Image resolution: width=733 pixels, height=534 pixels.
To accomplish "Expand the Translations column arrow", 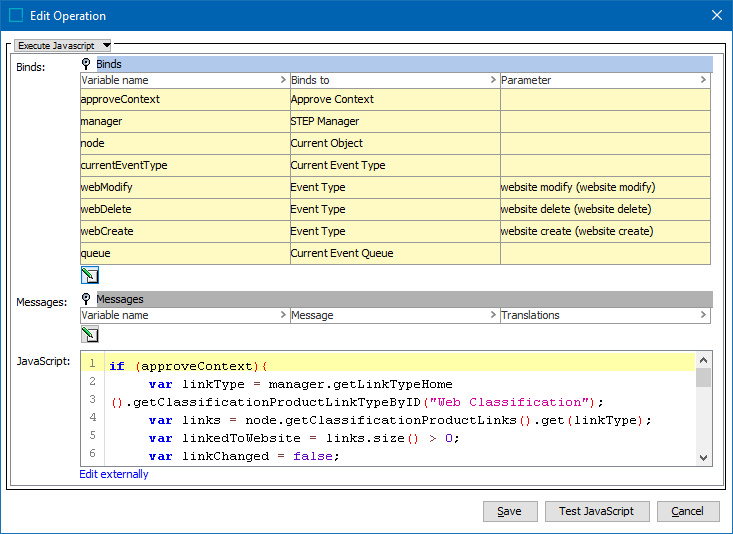I will coord(703,315).
